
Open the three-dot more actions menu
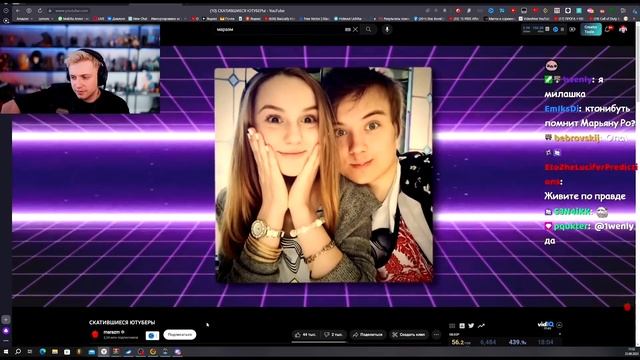[436, 335]
